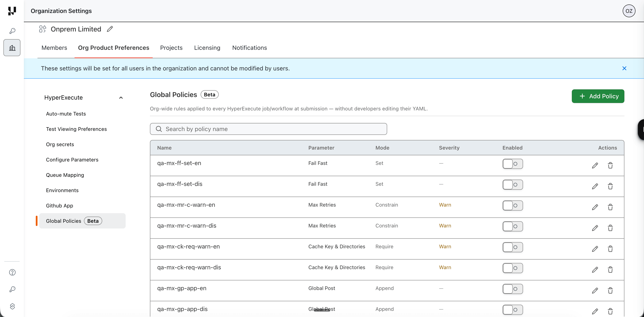
Task: Click the qa-mx-ck-req-warn-en policy name
Action: point(188,246)
